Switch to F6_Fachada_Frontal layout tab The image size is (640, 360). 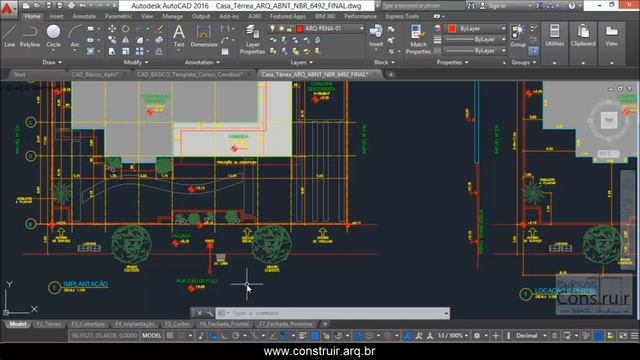point(224,324)
